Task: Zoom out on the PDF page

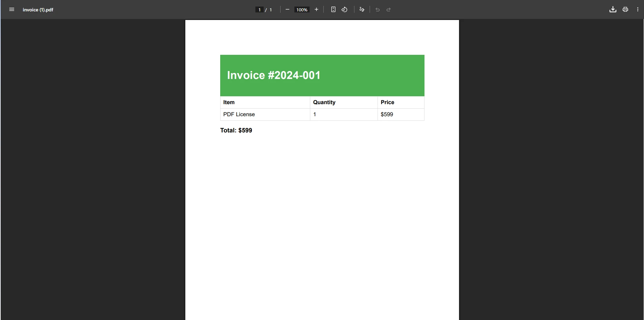Action: pos(287,9)
